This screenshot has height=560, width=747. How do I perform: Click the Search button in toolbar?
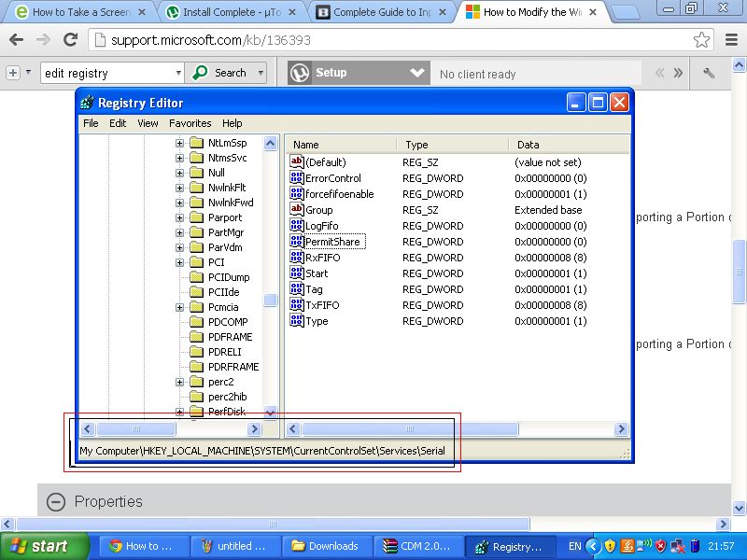(x=220, y=73)
